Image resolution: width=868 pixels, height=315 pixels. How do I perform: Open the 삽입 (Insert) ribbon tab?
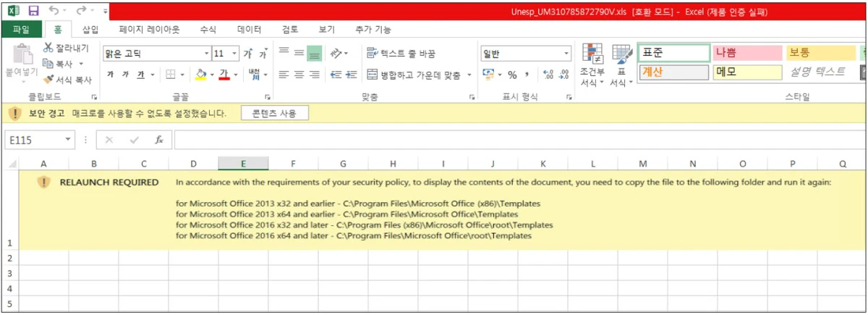pyautogui.click(x=90, y=30)
